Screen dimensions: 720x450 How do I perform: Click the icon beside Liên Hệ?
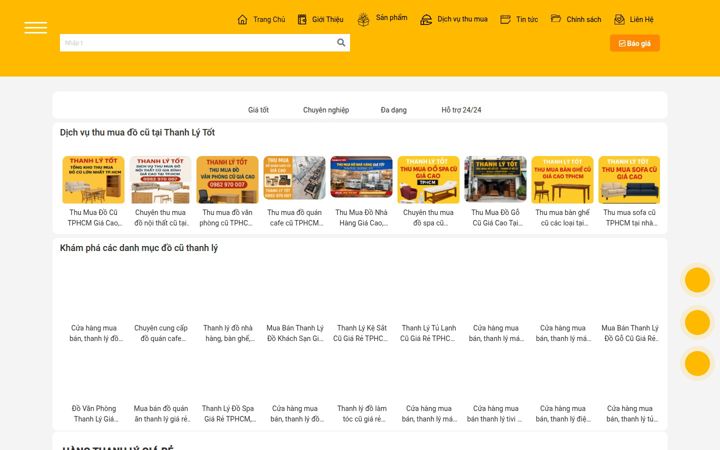[619, 19]
